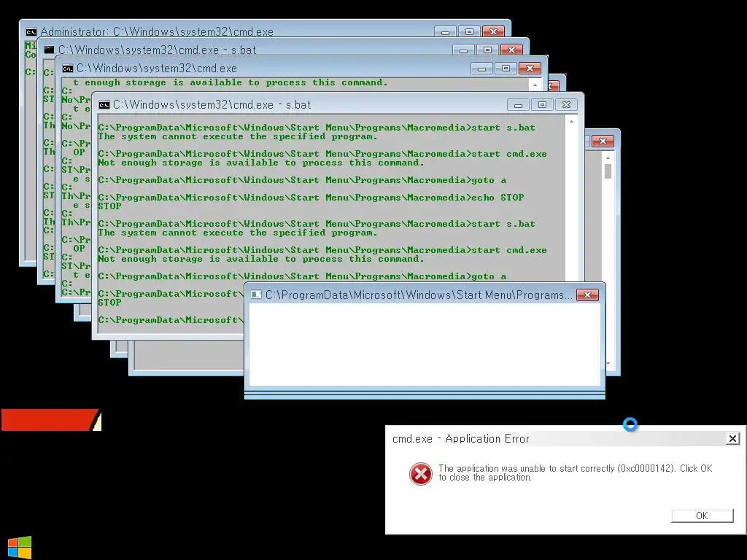The height and width of the screenshot is (560, 747).
Task: Click the 'cmd.exe - Application Error' dialog title
Action: point(461,438)
